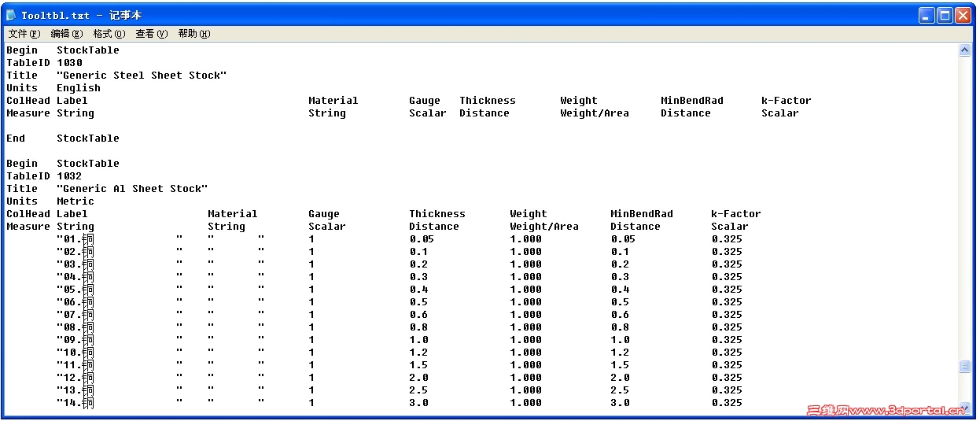Image resolution: width=980 pixels, height=421 pixels.
Task: Click k-Factor 0.325 in row 10
Action: [x=727, y=353]
